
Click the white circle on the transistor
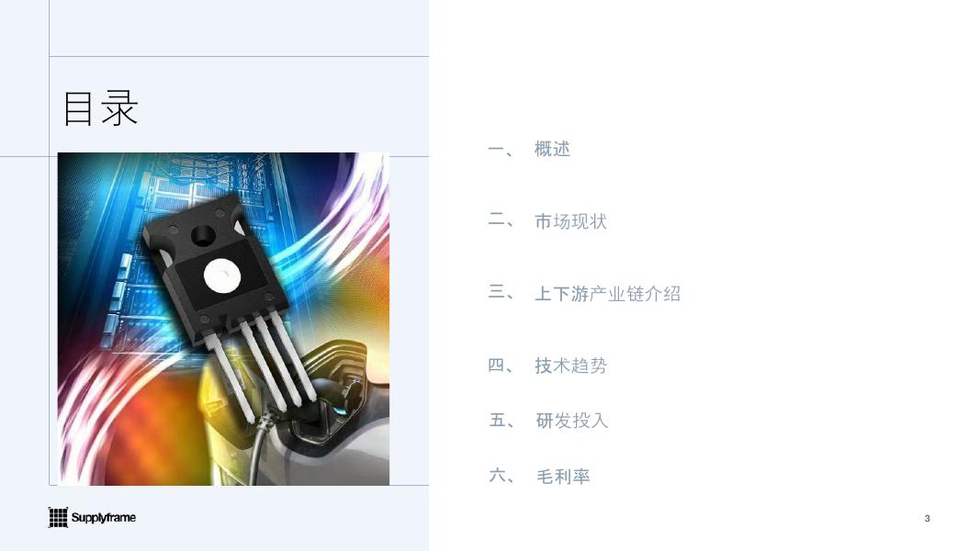(x=222, y=276)
